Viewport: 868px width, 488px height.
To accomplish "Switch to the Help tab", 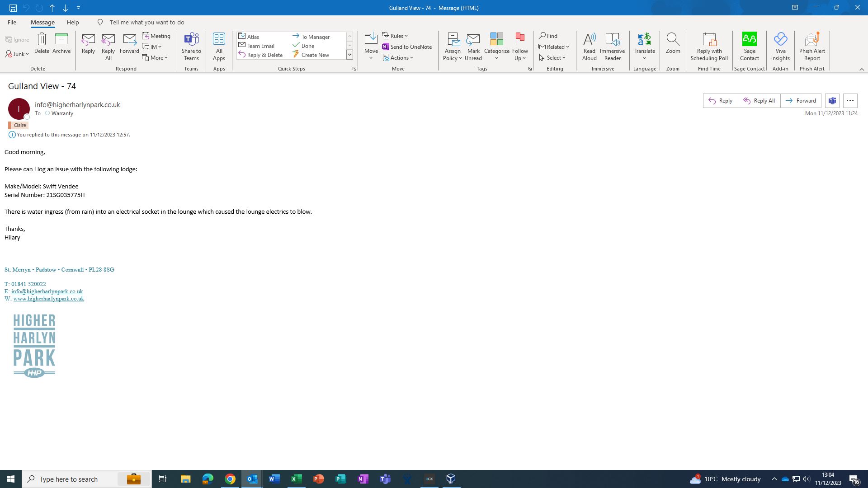I will tap(73, 22).
